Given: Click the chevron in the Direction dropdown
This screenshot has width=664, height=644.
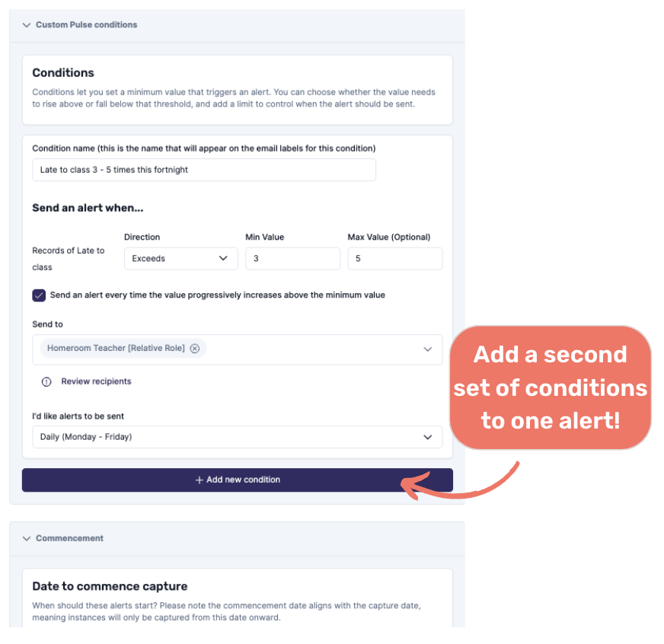Looking at the screenshot, I should 223,259.
